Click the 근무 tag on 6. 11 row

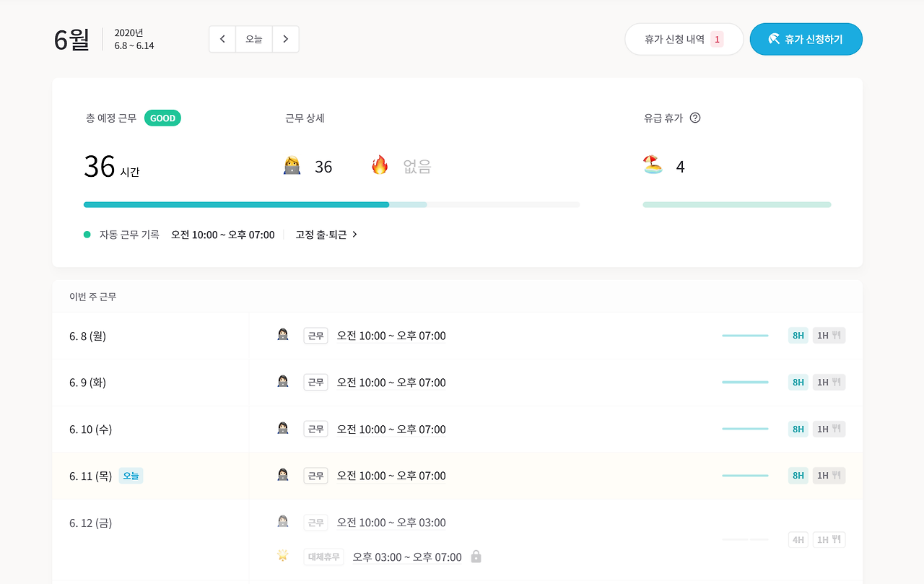[x=316, y=476]
